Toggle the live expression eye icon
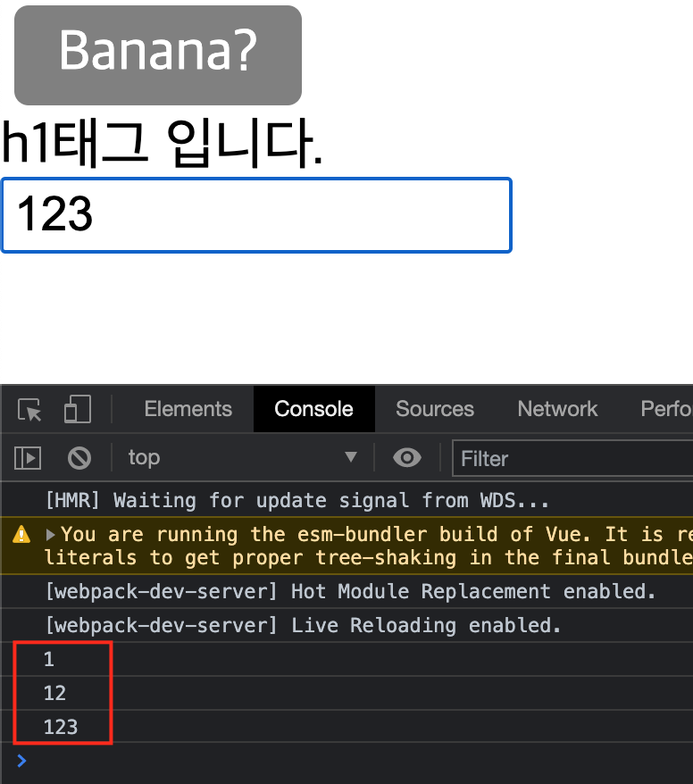The width and height of the screenshot is (693, 784). pyautogui.click(x=407, y=457)
